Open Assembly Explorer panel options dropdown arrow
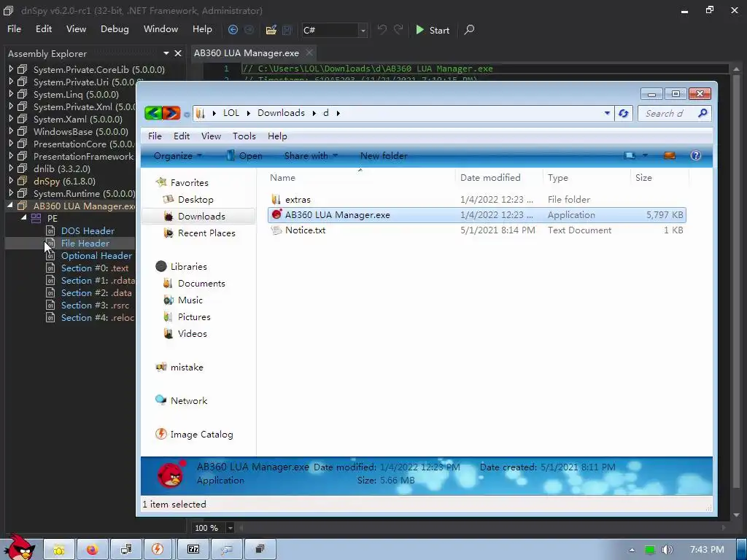Screen dimensions: 747x560 (x=166, y=53)
